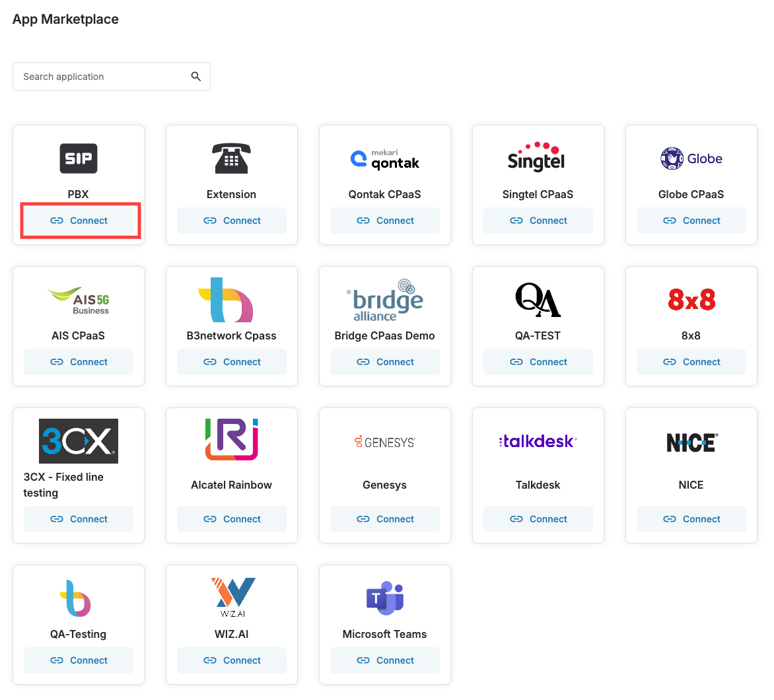
Task: Connect the QA-Testing app
Action: (79, 660)
